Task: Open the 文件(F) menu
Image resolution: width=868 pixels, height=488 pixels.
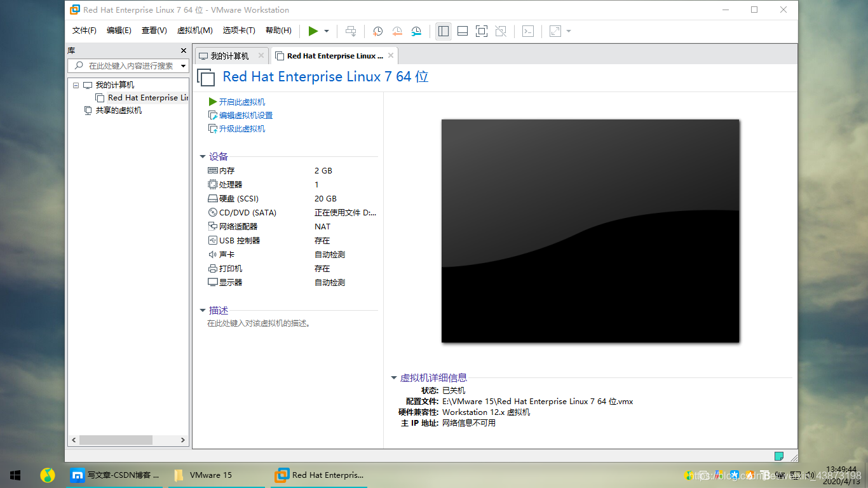Action: 84,30
